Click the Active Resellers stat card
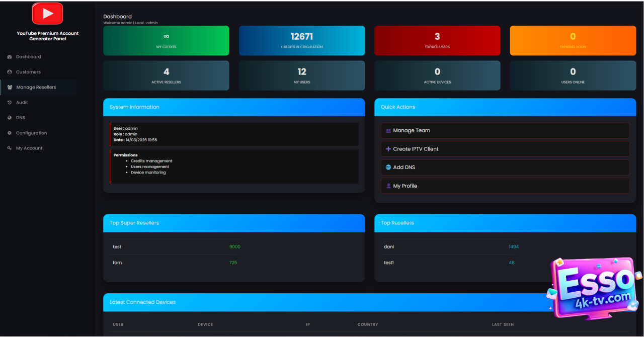This screenshot has width=644, height=337. (166, 76)
